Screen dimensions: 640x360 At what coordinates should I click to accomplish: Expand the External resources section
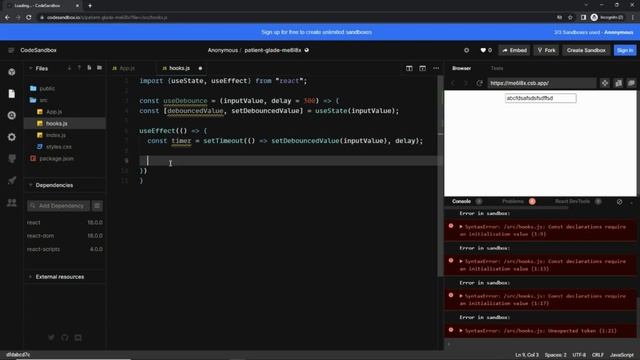tap(31, 277)
